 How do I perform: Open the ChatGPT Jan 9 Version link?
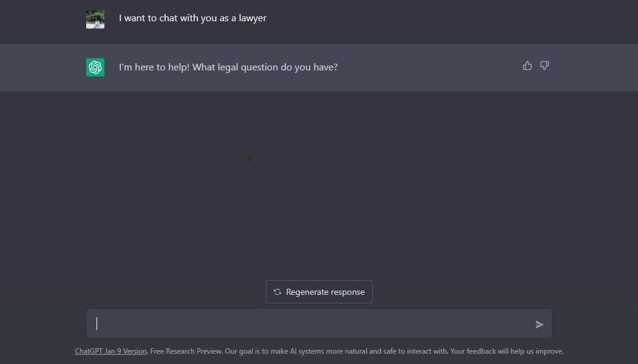click(110, 351)
